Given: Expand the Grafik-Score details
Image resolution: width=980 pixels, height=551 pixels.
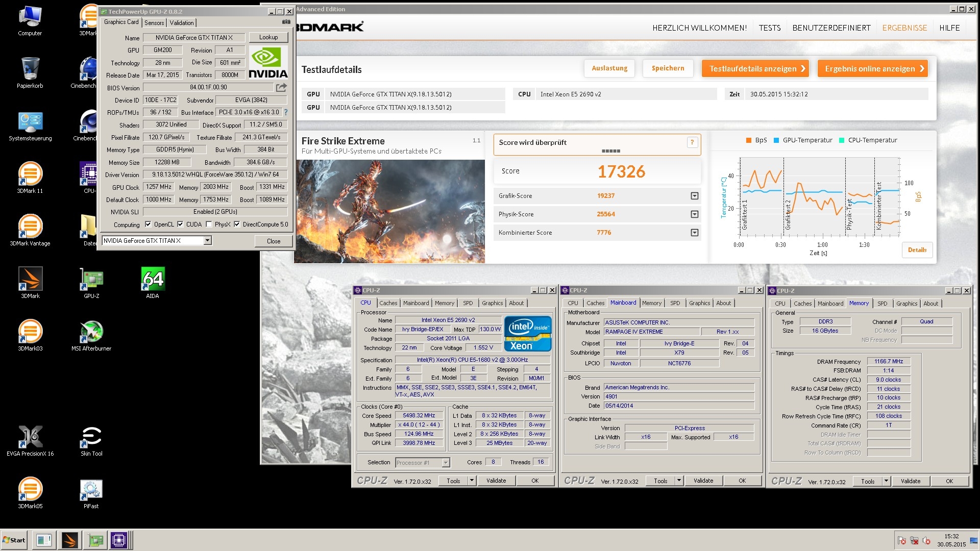Looking at the screenshot, I should (694, 196).
